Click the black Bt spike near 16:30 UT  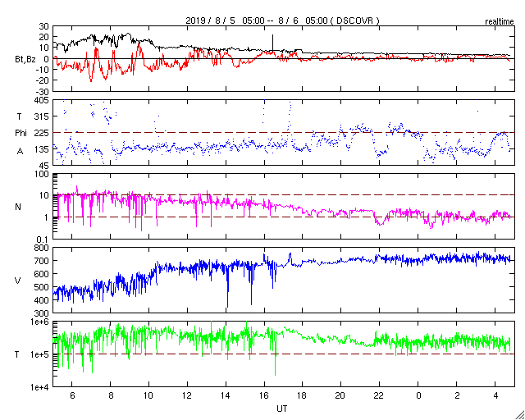273,42
